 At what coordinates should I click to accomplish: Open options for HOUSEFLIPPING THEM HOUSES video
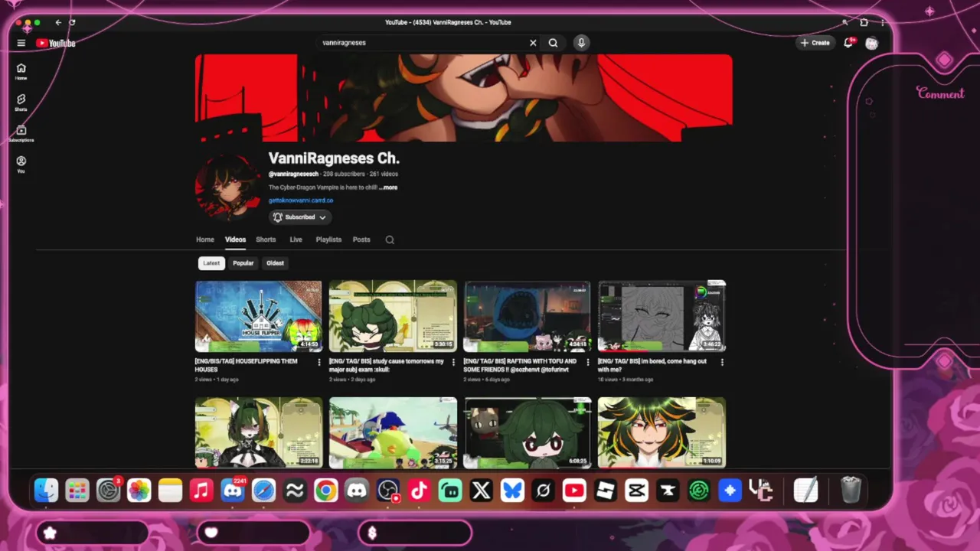coord(319,362)
